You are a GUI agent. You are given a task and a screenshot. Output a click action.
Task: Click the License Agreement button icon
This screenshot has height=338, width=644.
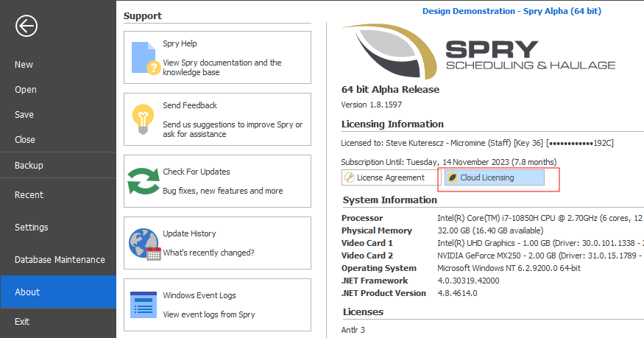tap(350, 177)
